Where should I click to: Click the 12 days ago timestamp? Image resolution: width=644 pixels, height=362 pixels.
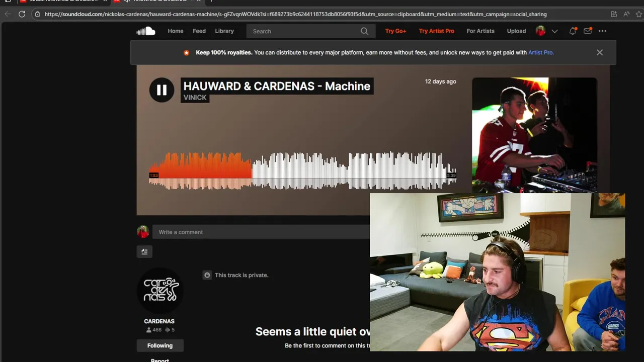click(441, 81)
